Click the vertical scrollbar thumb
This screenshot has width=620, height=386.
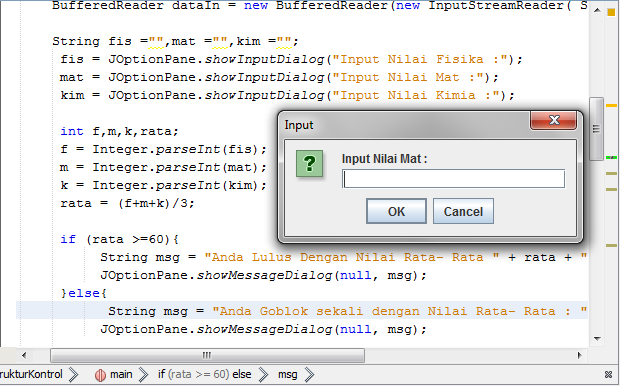[x=596, y=129]
